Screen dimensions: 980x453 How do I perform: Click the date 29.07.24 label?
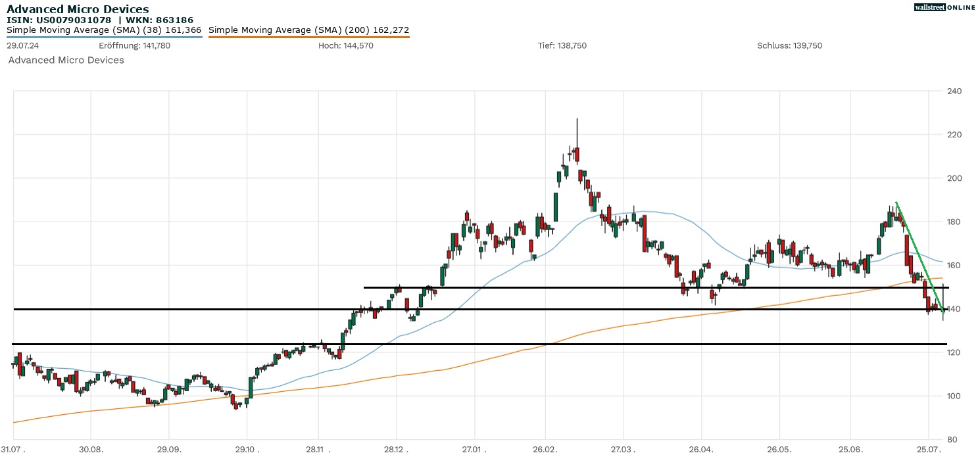tap(22, 46)
